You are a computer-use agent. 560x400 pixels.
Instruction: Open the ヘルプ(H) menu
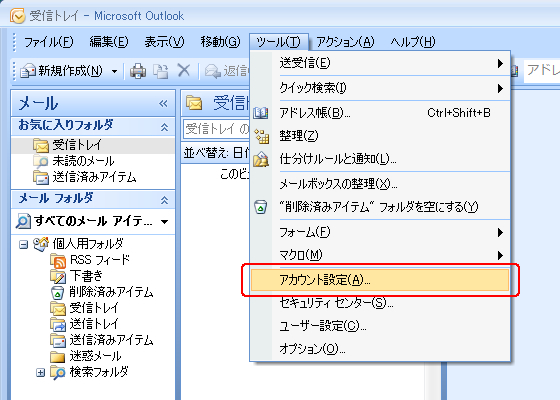[412, 42]
